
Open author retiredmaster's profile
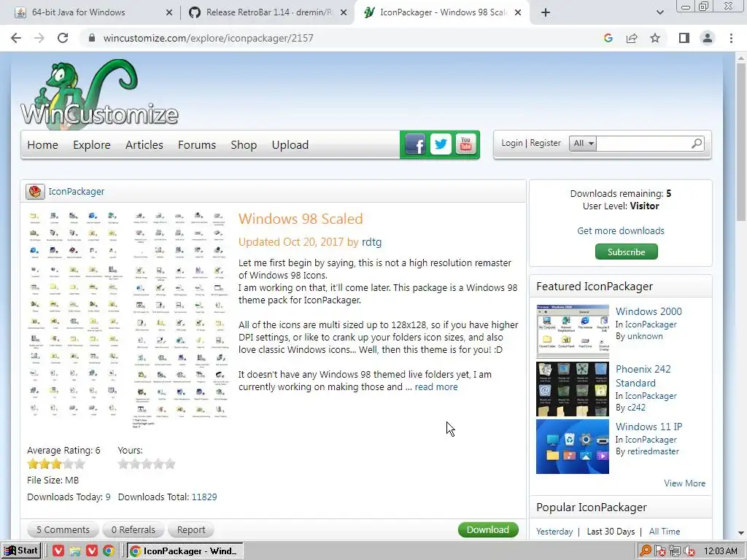[653, 451]
